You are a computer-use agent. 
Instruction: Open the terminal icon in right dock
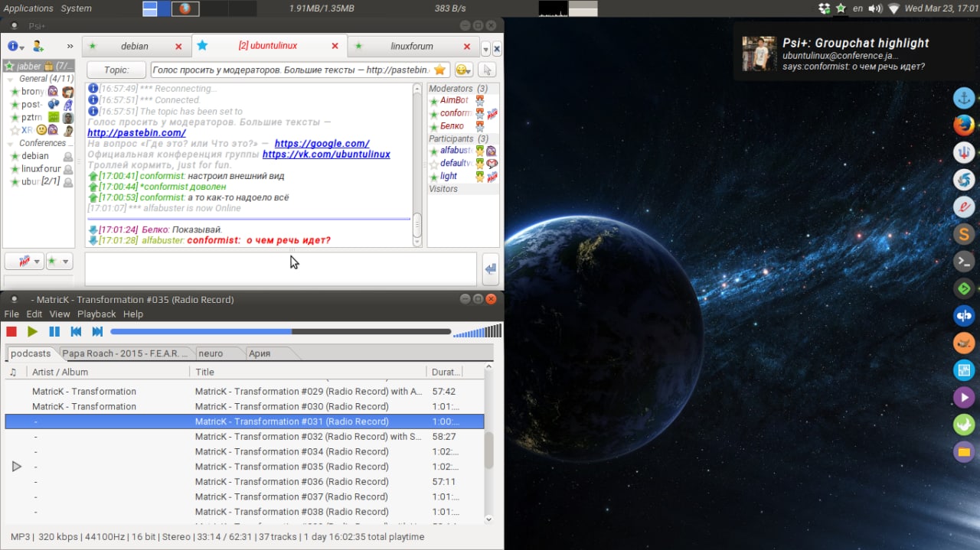tap(964, 262)
